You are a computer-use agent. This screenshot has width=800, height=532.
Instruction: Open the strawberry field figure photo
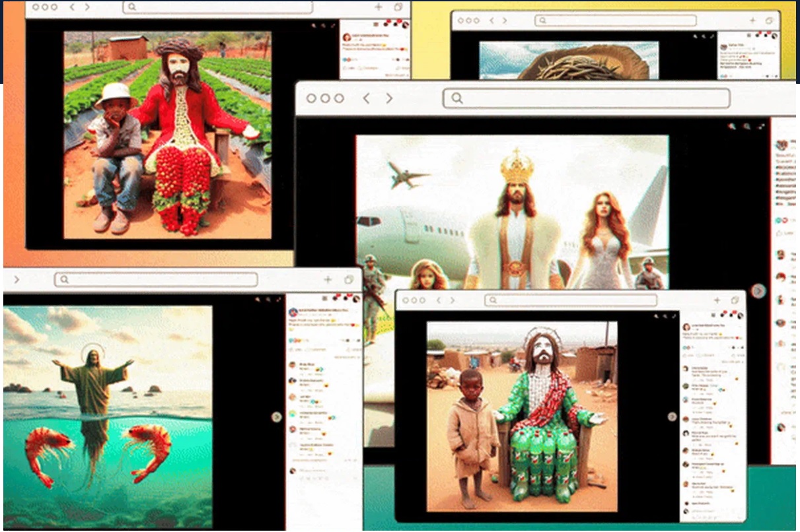(x=167, y=135)
